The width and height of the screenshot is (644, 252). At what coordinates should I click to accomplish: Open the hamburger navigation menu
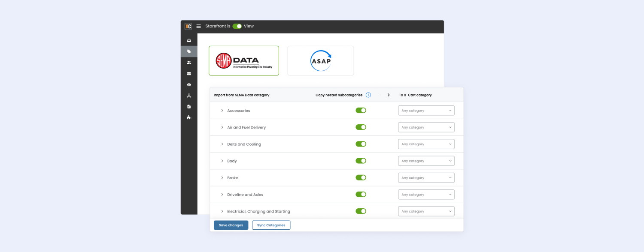tap(198, 26)
